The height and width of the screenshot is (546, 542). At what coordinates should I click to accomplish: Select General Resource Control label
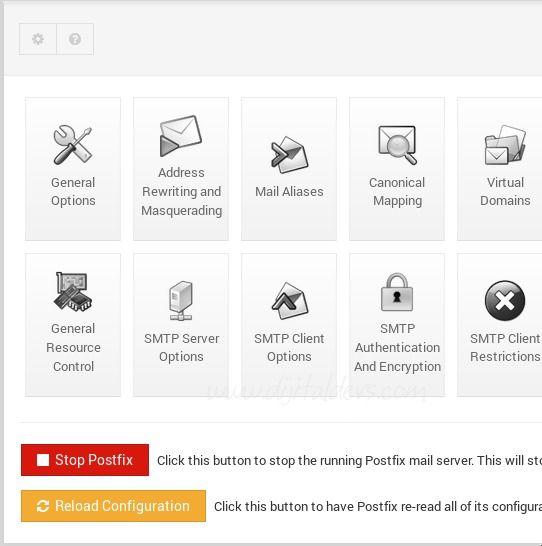pos(73,348)
